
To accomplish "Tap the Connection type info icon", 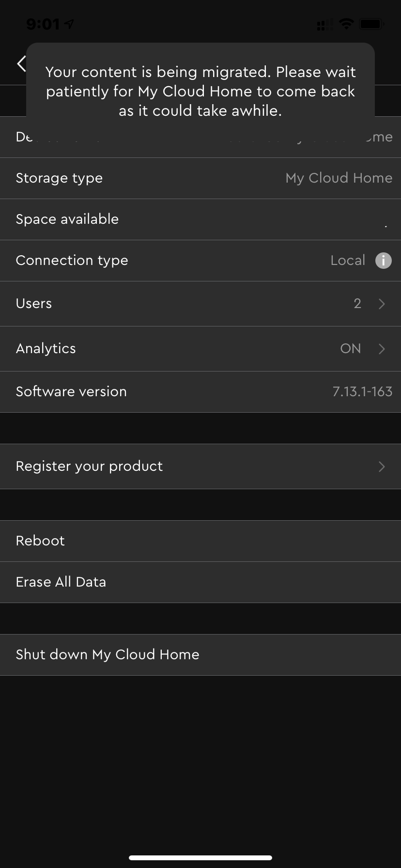I will (x=383, y=261).
